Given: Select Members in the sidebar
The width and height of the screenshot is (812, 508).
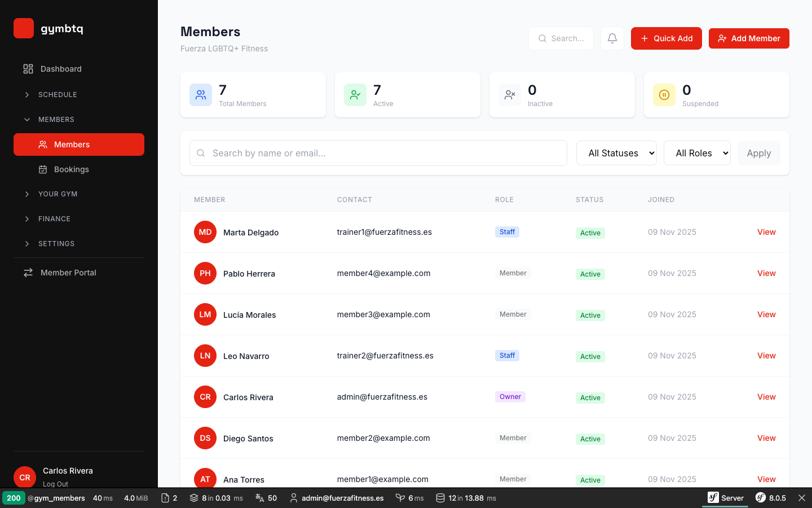Looking at the screenshot, I should point(79,144).
